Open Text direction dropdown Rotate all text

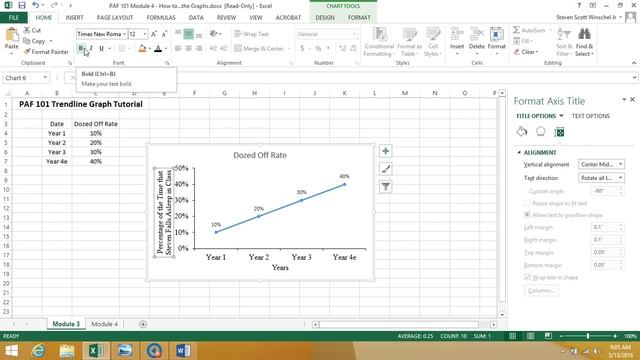coord(601,178)
